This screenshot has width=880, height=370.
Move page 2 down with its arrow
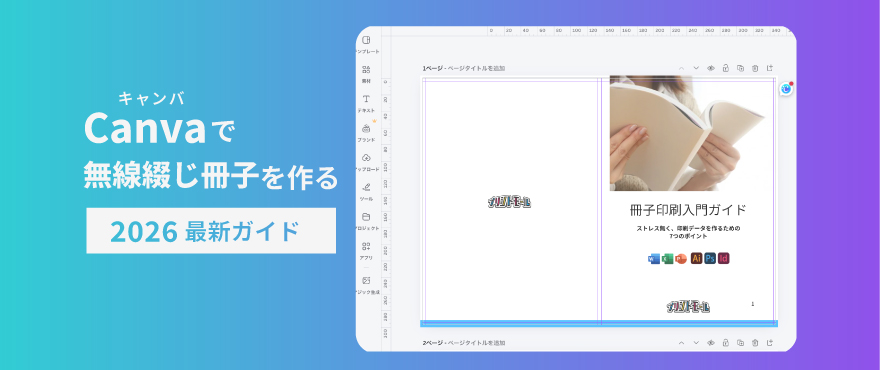pyautogui.click(x=696, y=342)
